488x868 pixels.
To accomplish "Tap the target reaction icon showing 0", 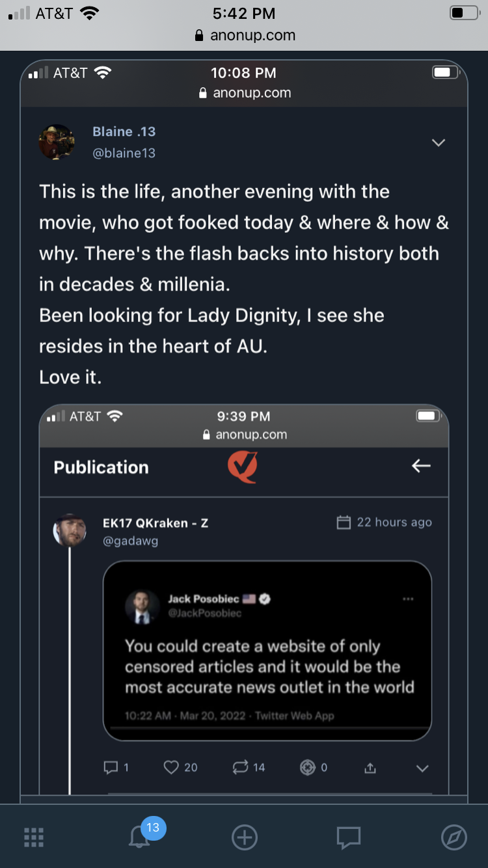I will [x=308, y=768].
